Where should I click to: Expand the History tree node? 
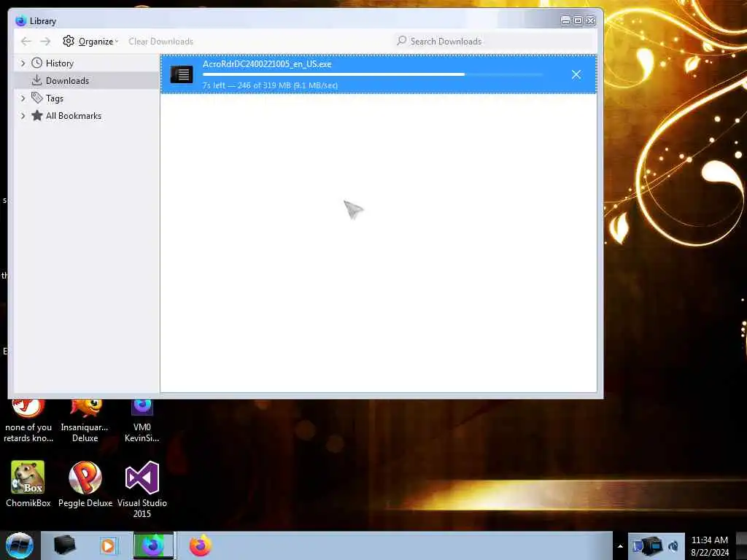pos(23,63)
